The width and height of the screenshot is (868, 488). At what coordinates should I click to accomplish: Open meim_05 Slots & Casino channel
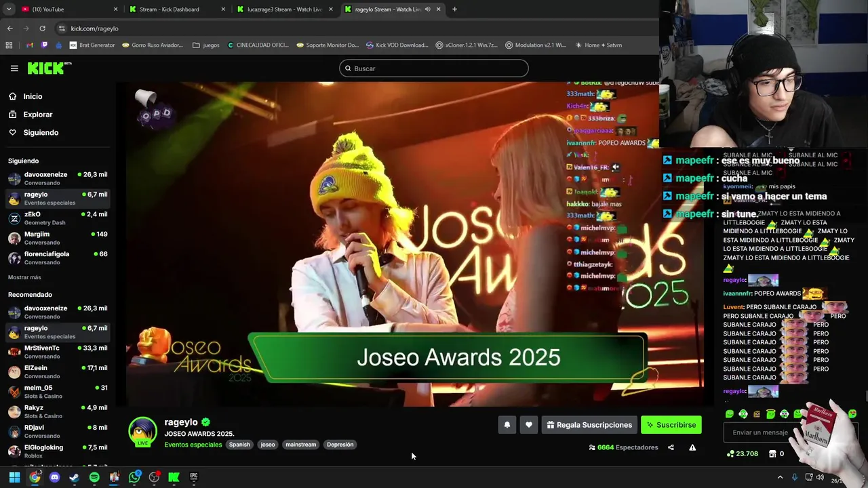[x=58, y=392]
